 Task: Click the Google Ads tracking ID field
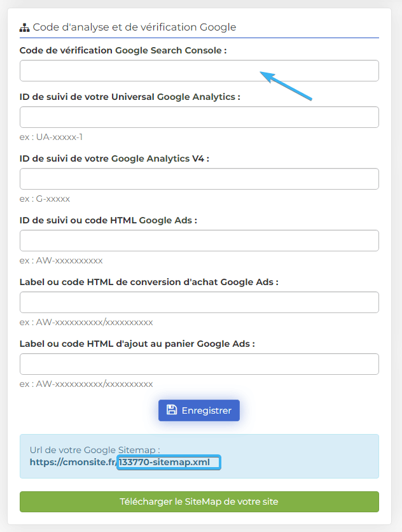pos(199,241)
